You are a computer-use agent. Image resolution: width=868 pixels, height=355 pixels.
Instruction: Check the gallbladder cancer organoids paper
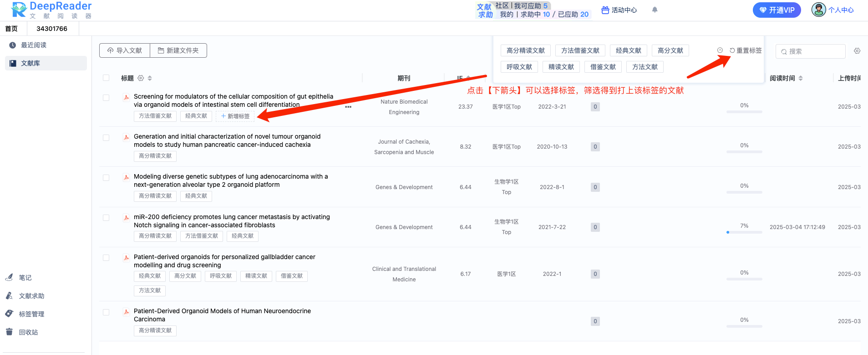106,258
